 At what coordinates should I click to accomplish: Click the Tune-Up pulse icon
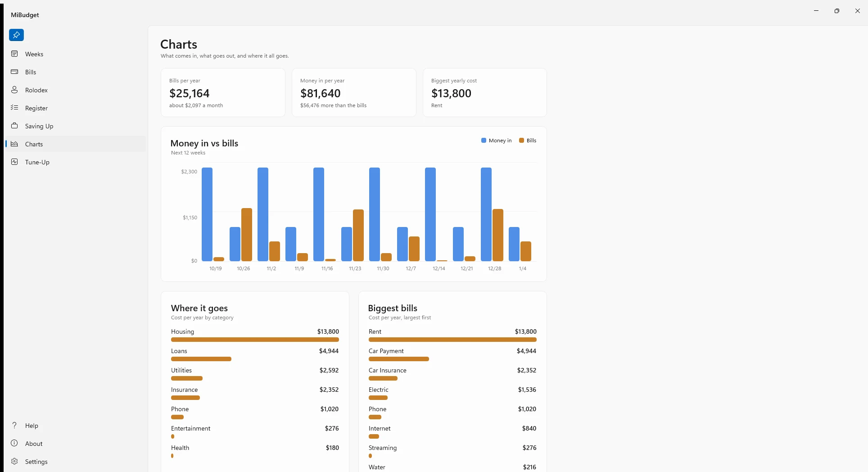point(14,162)
